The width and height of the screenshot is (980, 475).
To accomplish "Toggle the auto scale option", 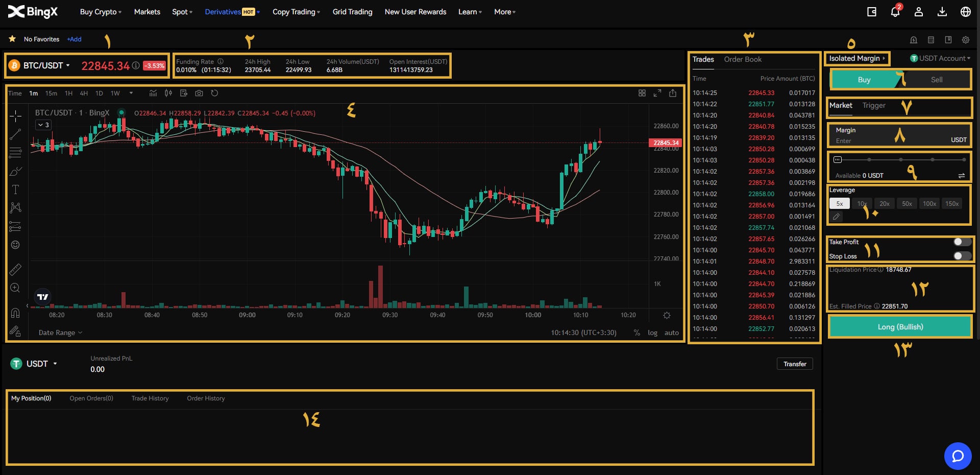I will [672, 332].
